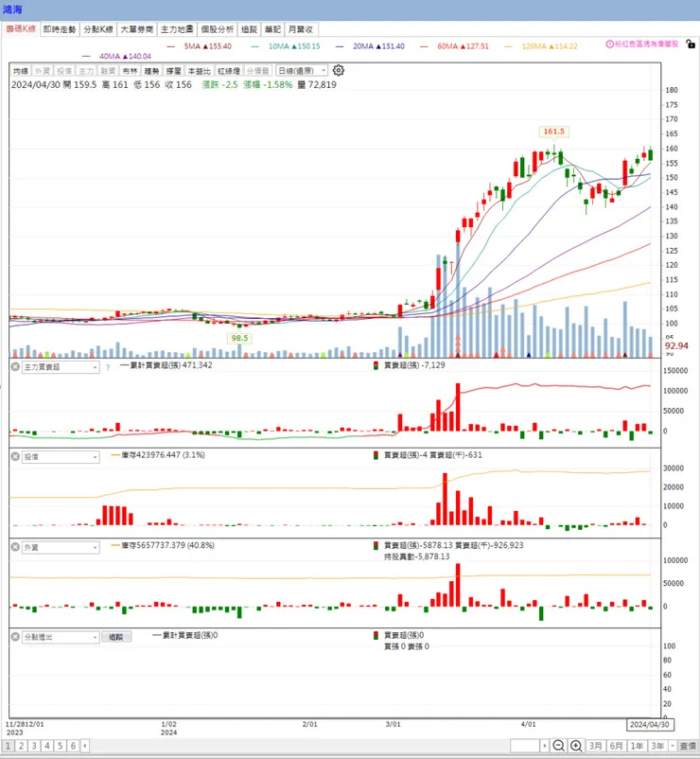Open the range dropdown arrow after 3年
The image size is (700, 759).
(672, 746)
